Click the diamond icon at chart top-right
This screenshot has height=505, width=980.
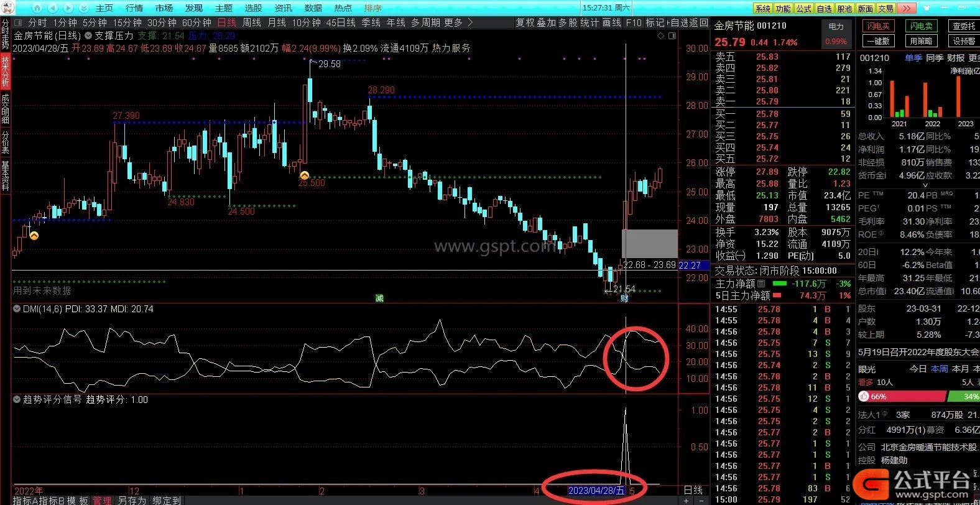click(660, 36)
